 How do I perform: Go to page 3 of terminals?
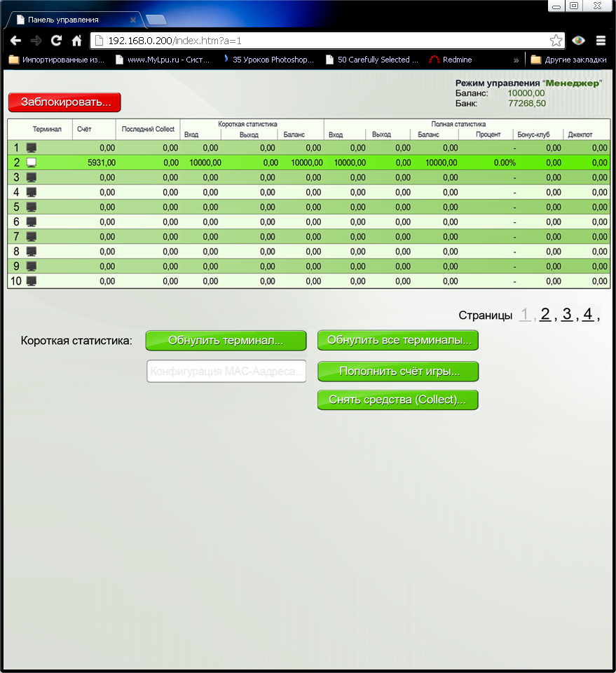point(567,314)
